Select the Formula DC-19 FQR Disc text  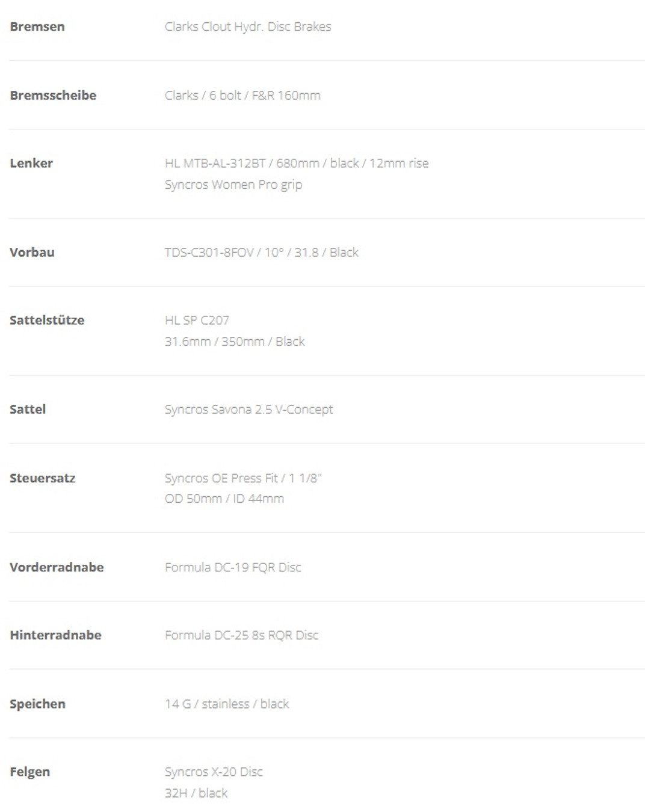(x=233, y=567)
